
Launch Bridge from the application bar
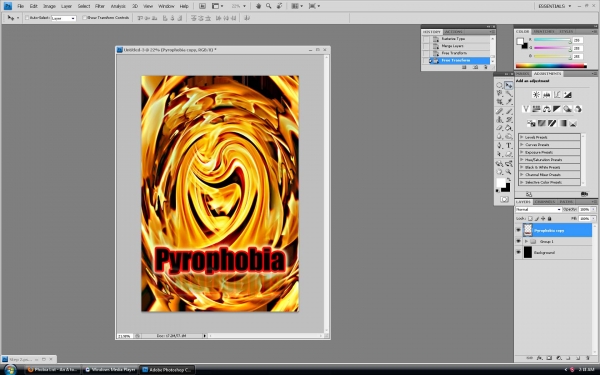pyautogui.click(x=202, y=6)
